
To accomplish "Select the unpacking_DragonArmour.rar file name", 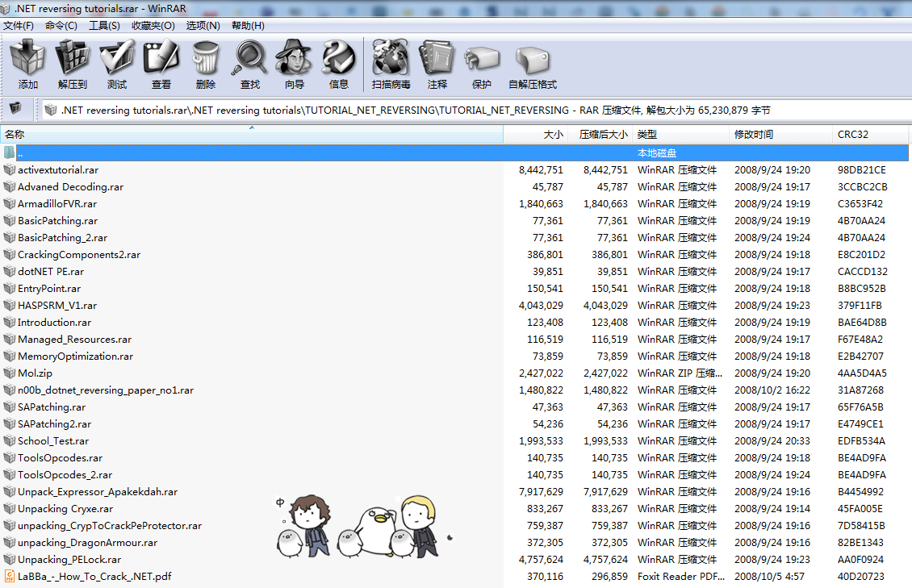I will [x=87, y=542].
